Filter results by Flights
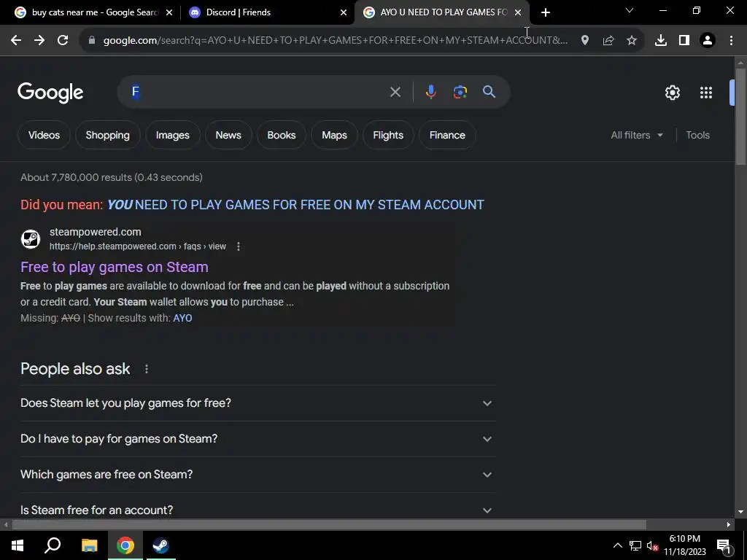The height and width of the screenshot is (560, 747). (388, 135)
